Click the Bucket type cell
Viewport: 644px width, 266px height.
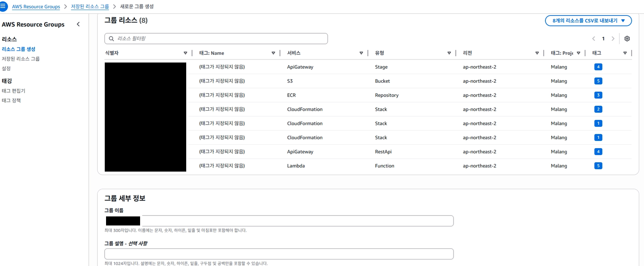(382, 81)
